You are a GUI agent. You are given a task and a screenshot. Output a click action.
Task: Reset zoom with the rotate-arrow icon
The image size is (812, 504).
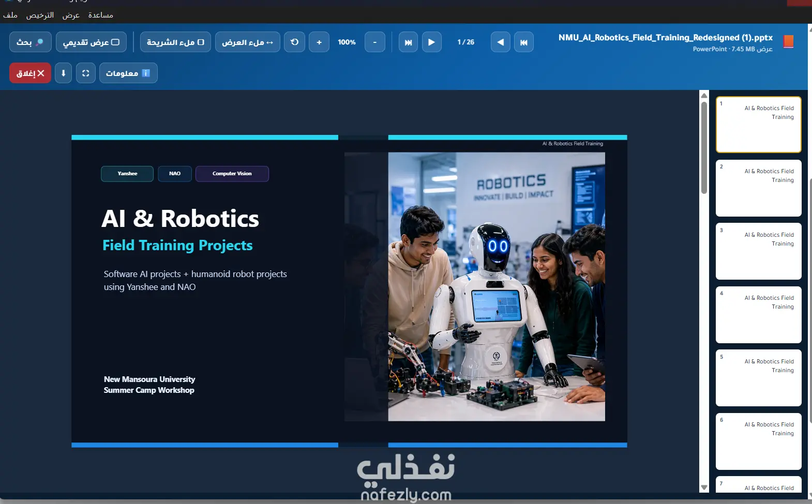pos(294,42)
